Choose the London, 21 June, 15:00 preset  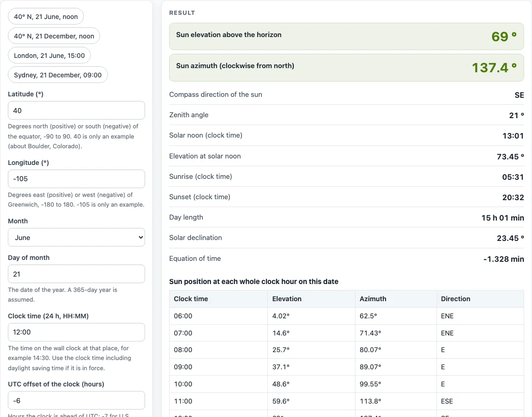[x=49, y=55]
